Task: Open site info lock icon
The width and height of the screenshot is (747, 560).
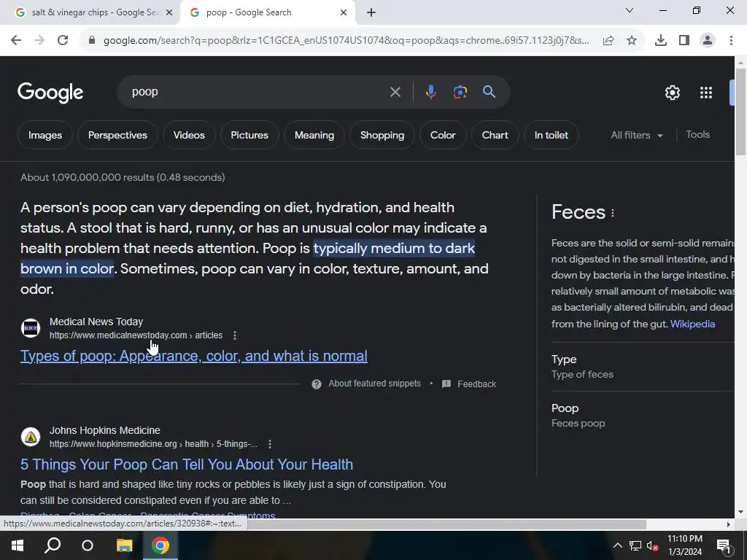Action: tap(92, 41)
